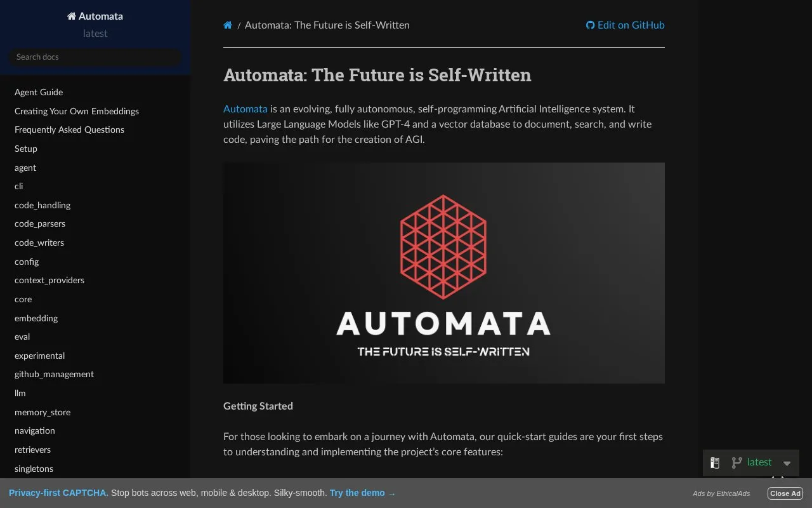Click Try the demo link

(x=362, y=493)
